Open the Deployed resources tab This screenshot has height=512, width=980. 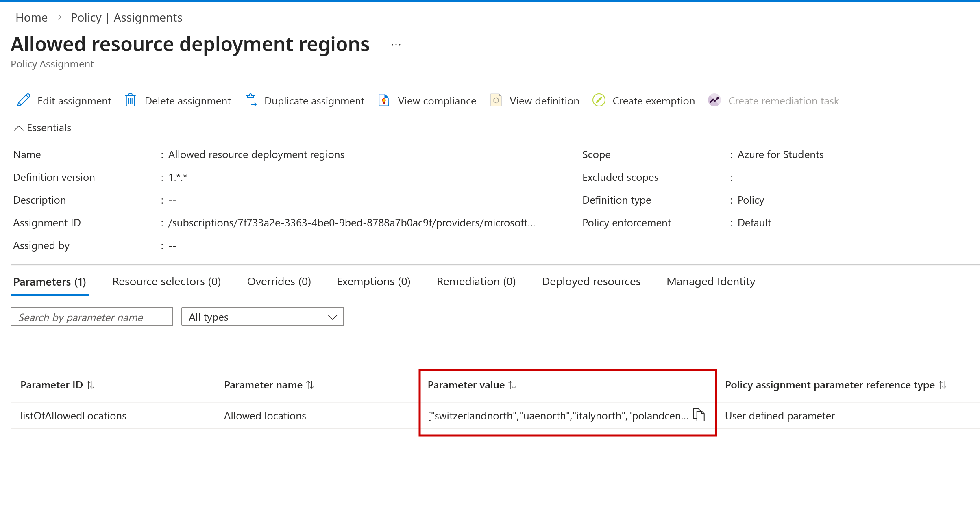pyautogui.click(x=591, y=281)
